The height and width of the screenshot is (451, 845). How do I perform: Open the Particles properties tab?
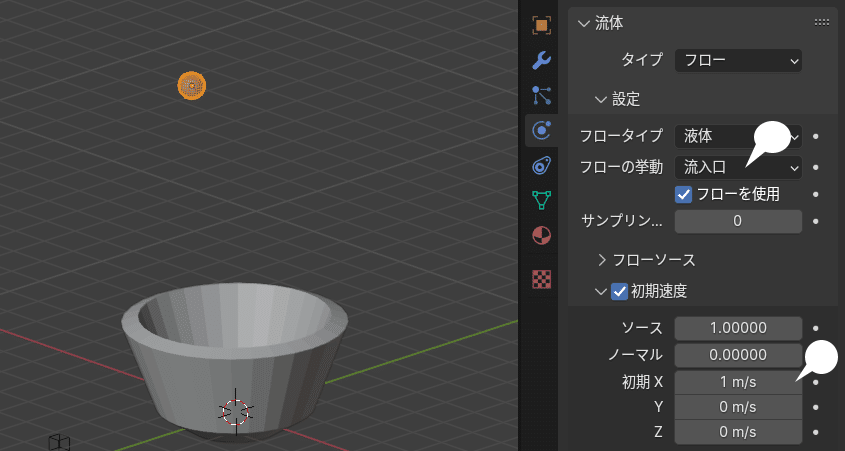tap(541, 95)
